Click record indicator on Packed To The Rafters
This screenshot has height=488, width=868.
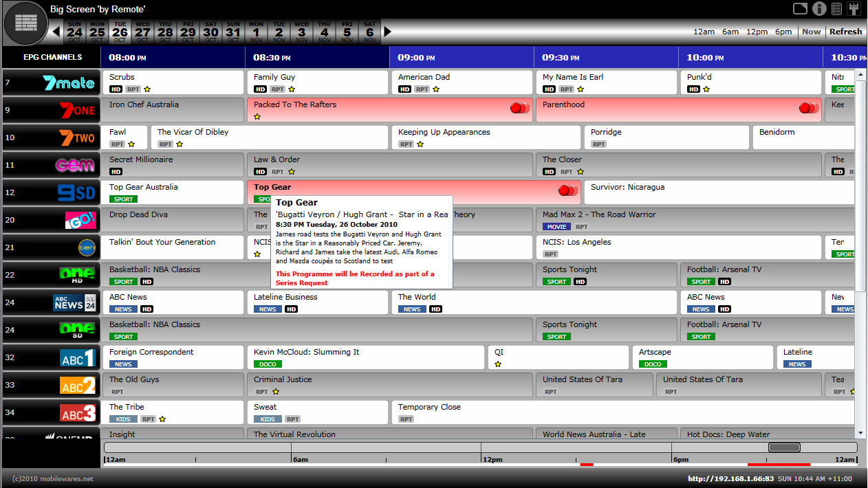[x=519, y=108]
